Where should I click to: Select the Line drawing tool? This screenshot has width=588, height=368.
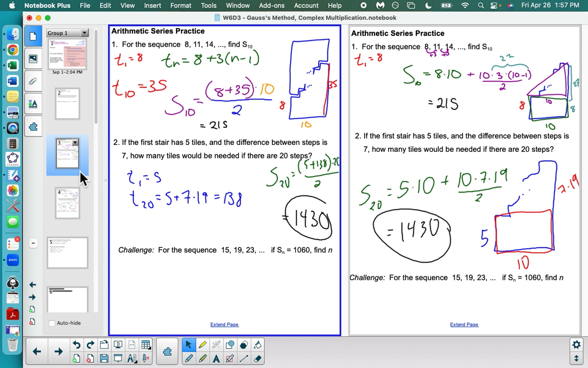pyautogui.click(x=244, y=359)
